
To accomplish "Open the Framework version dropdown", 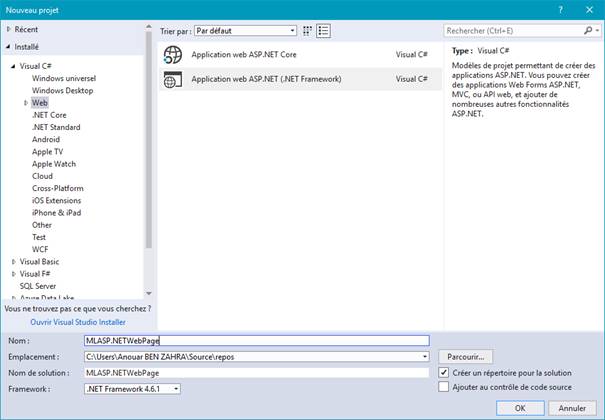I will (x=132, y=389).
